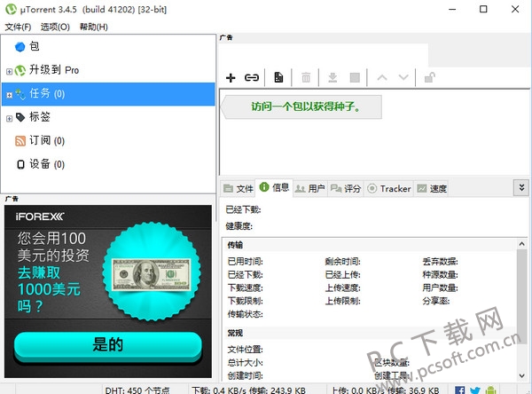Click the 上传限制 label
Image resolution: width=532 pixels, height=394 pixels.
point(342,301)
